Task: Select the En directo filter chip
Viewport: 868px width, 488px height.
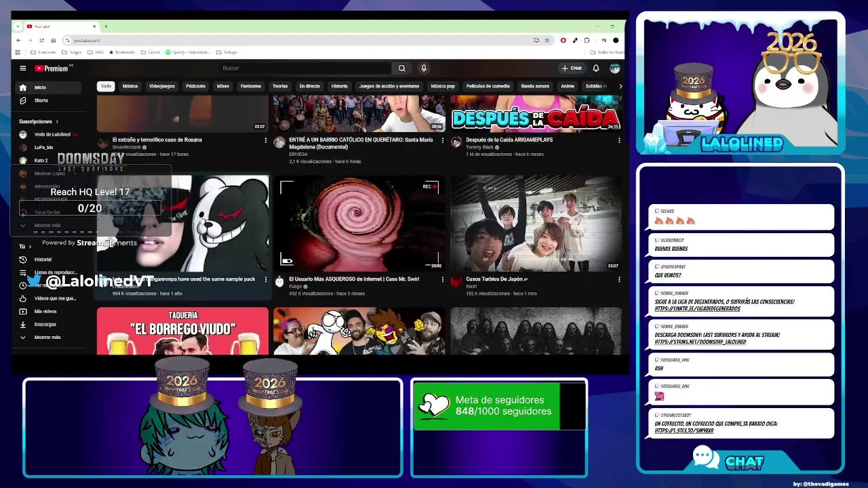Action: pyautogui.click(x=310, y=86)
